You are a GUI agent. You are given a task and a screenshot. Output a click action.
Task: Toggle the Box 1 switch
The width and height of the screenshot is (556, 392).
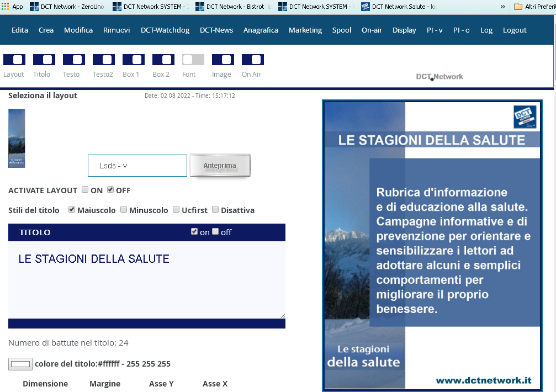click(133, 60)
